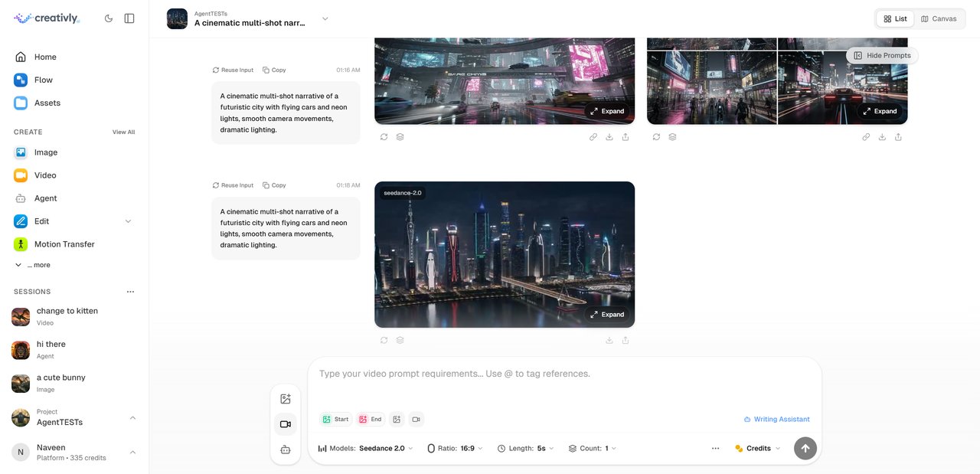
Task: Expand the seedance-2.0 skyline video
Action: click(x=606, y=314)
